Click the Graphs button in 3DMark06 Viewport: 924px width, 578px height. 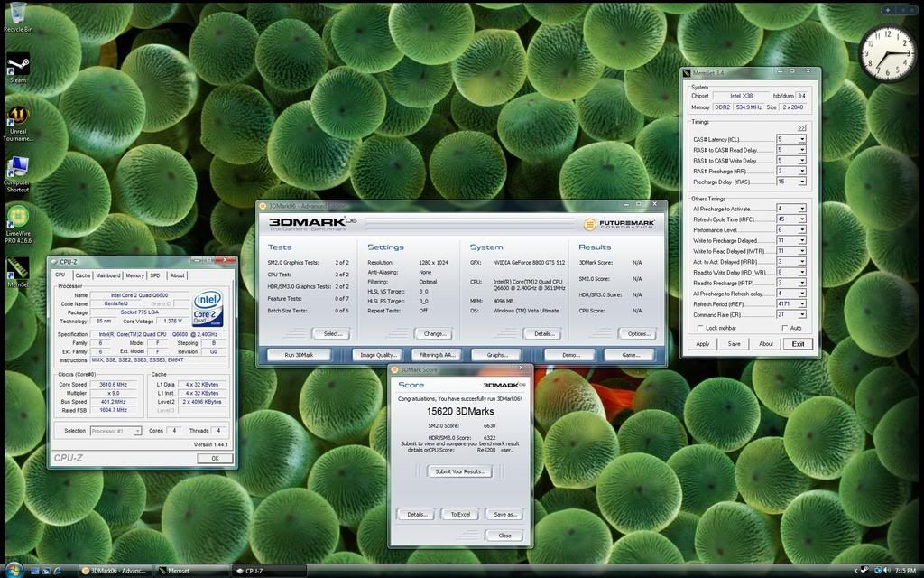click(x=497, y=355)
